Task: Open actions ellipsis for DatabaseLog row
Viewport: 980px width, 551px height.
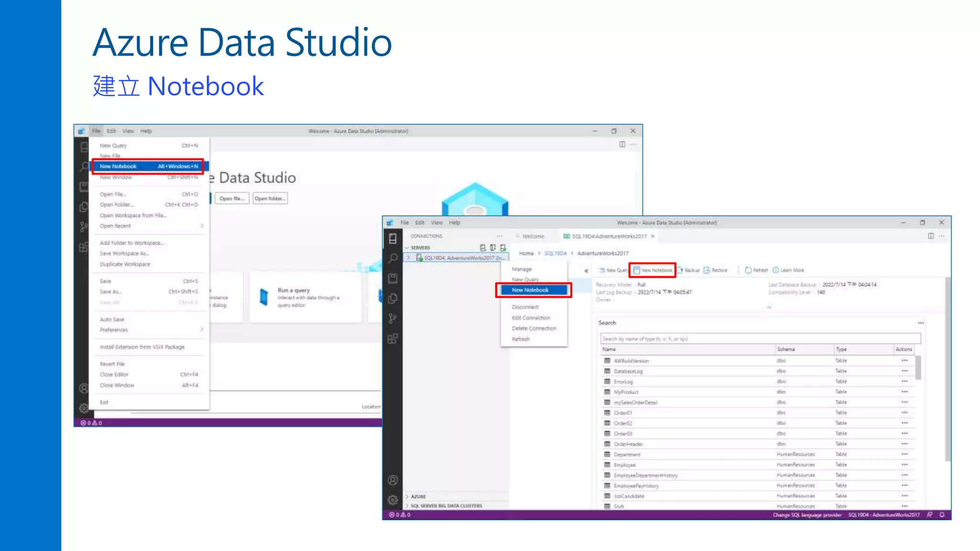Action: [x=904, y=371]
